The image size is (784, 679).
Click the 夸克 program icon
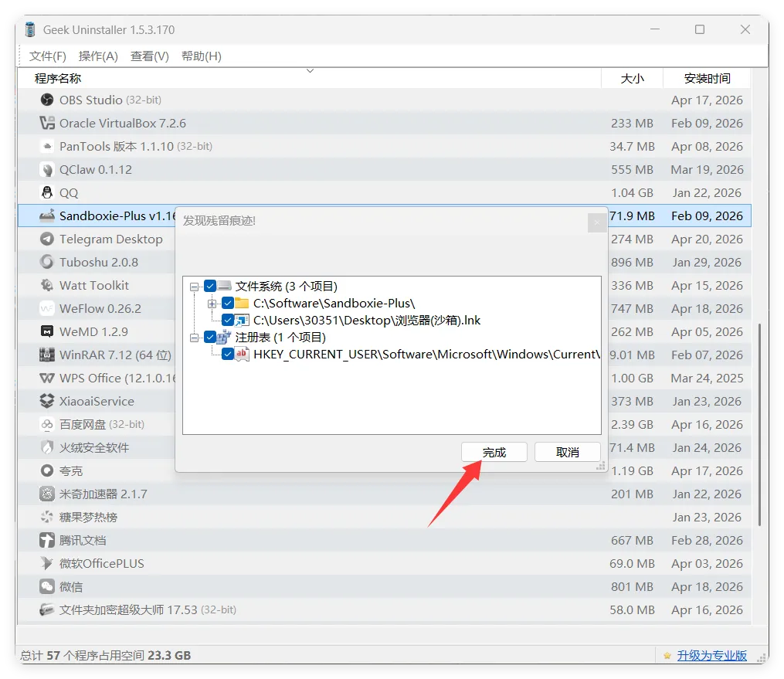[47, 470]
